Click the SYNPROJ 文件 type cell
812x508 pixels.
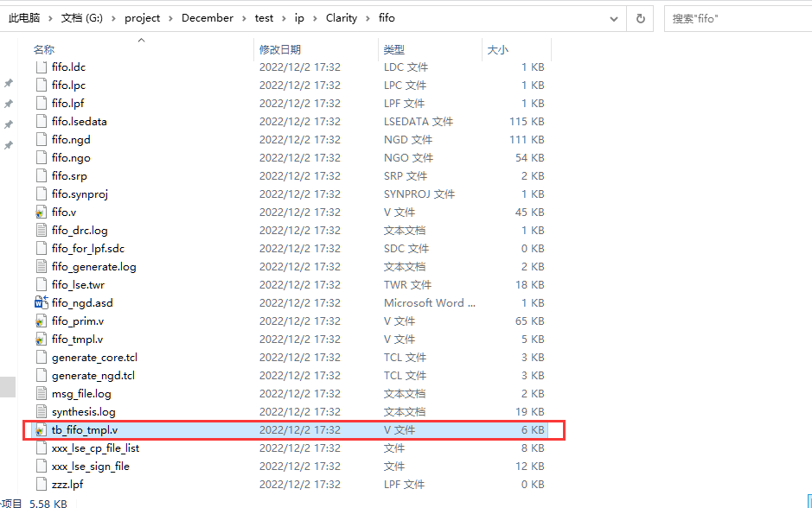(419, 194)
